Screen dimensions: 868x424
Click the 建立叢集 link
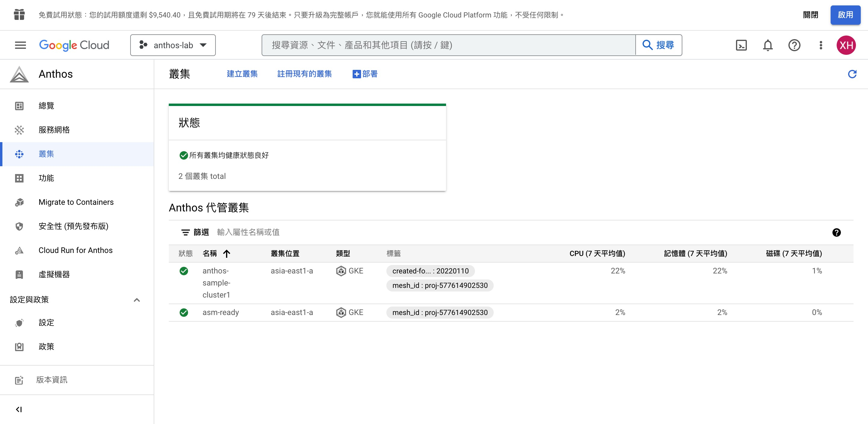tap(242, 74)
